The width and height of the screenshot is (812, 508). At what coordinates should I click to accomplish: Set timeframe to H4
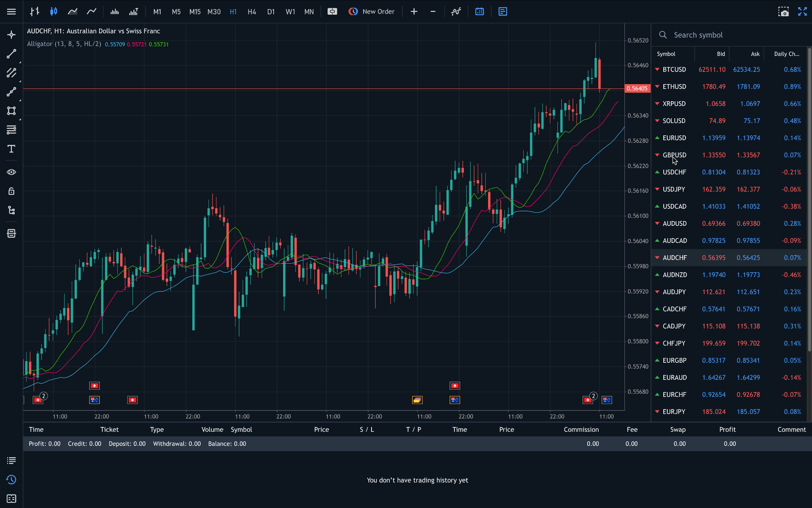pos(252,12)
